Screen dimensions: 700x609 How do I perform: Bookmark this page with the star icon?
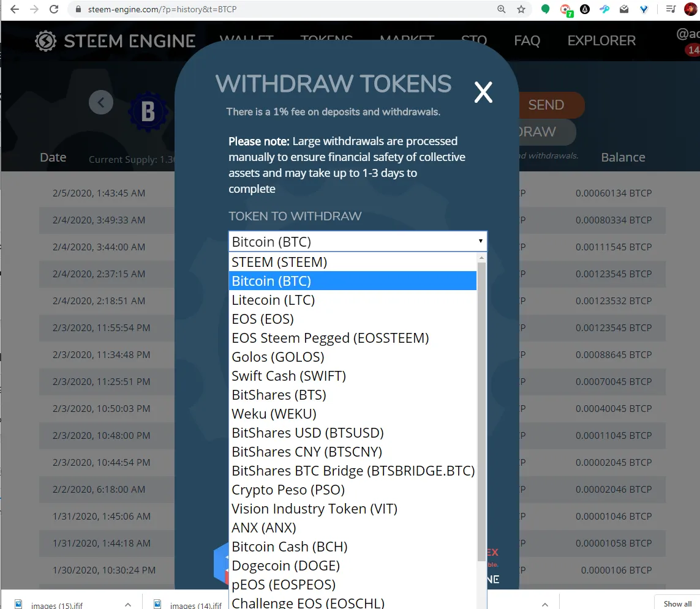point(521,9)
